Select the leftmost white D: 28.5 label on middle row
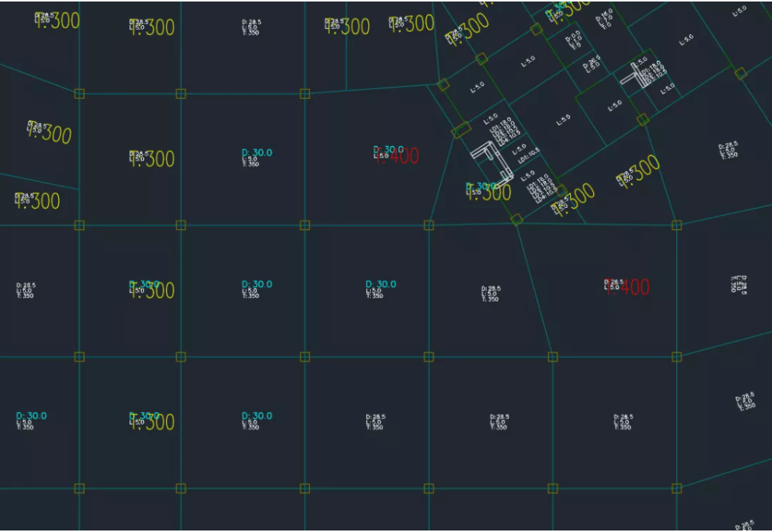 [x=25, y=290]
